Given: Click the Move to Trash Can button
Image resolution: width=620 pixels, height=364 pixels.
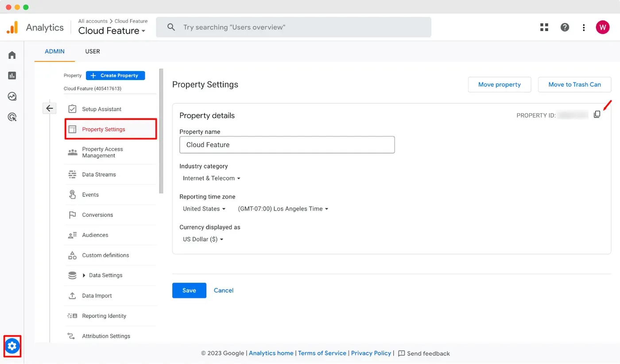Looking at the screenshot, I should (x=574, y=84).
